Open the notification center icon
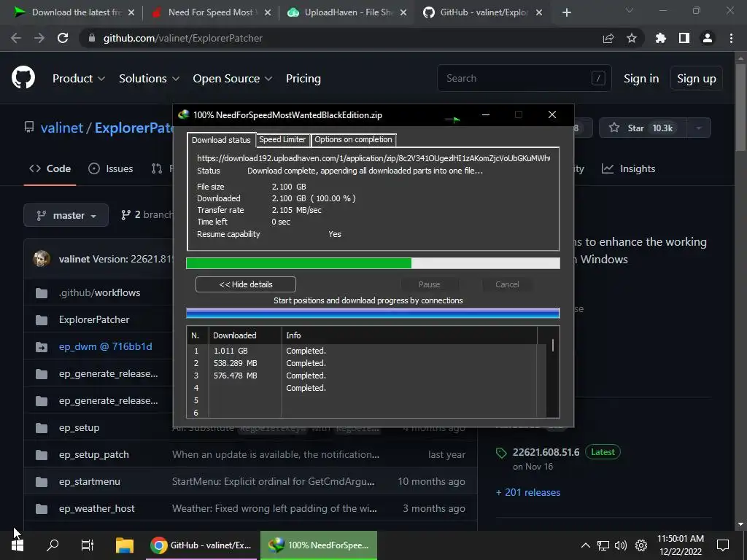The width and height of the screenshot is (747, 560). pos(723,545)
